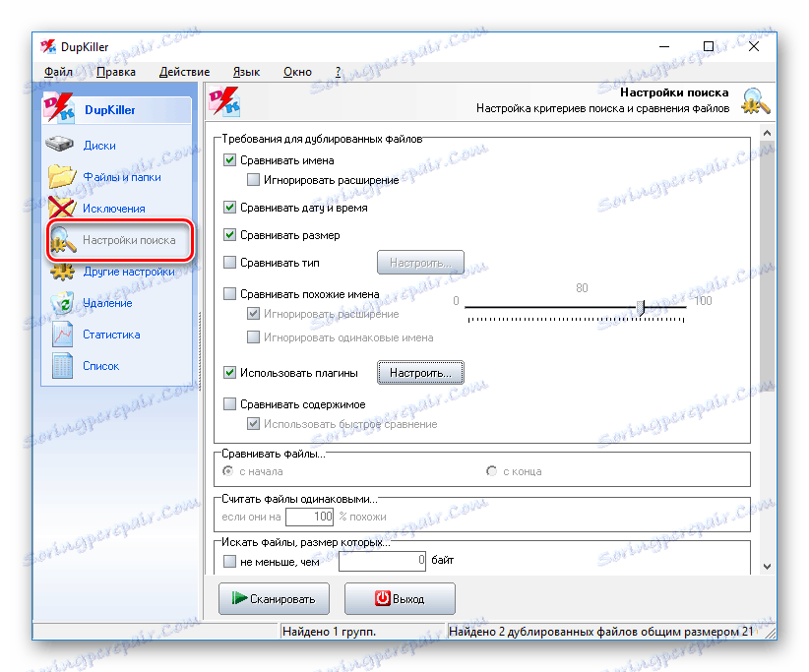
Task: Click the list sheet icon beside Список
Action: 62,366
